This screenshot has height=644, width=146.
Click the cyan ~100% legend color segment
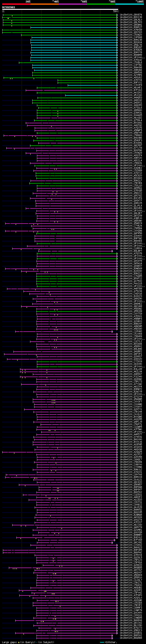pyautogui.click(x=130, y=4)
